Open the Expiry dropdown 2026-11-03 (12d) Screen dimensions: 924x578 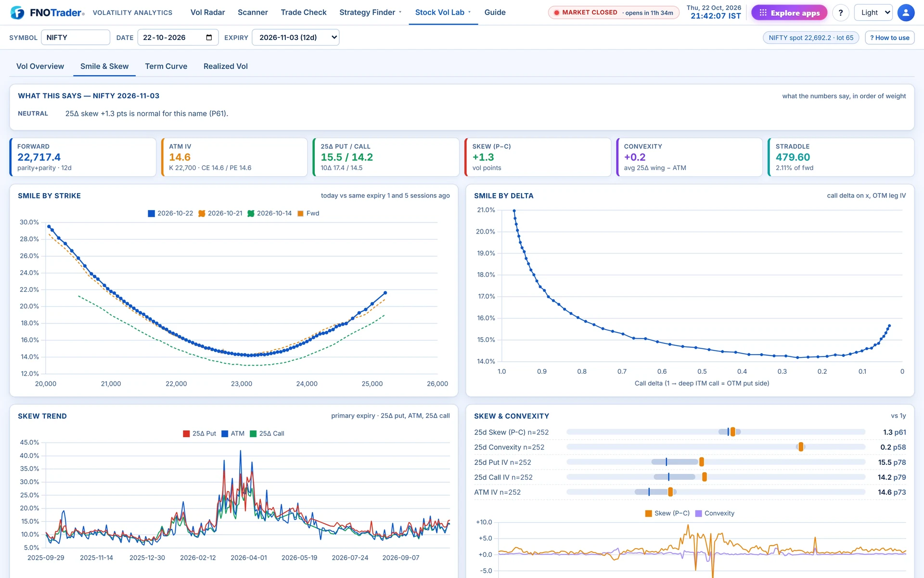[x=295, y=38]
